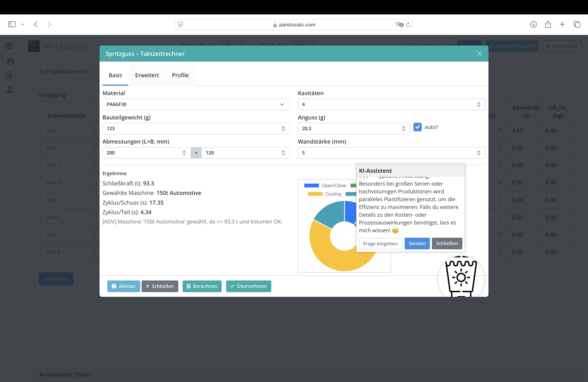588x382 pixels.
Task: Click the Wandstärke field with 5
Action: pyautogui.click(x=391, y=153)
